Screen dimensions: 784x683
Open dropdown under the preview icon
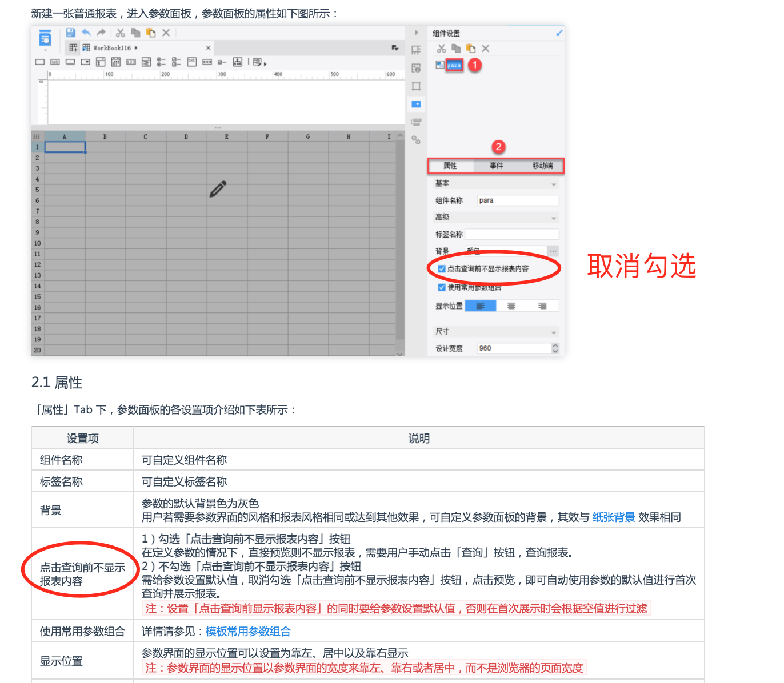point(45,51)
